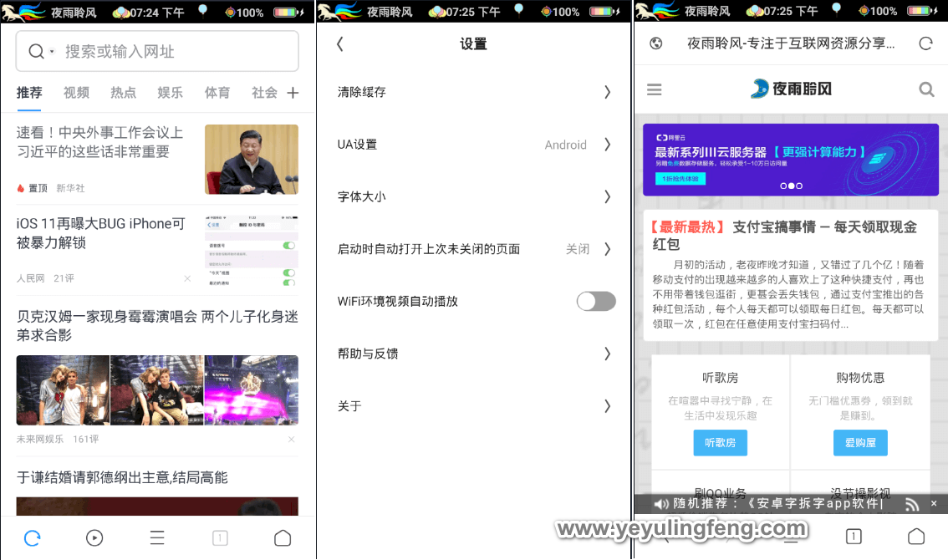Open the 于谦结婚请郭德纲 article

(x=122, y=477)
